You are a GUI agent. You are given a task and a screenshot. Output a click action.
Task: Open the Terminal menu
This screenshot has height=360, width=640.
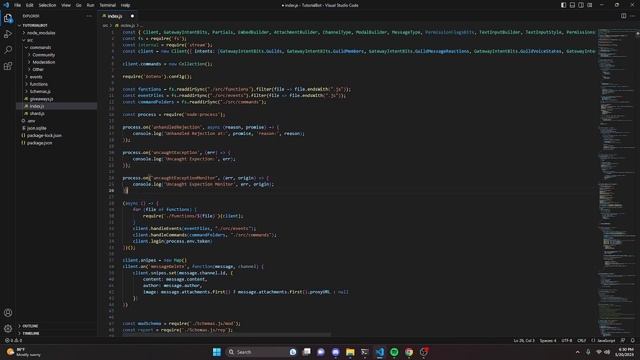pyautogui.click(x=108, y=5)
